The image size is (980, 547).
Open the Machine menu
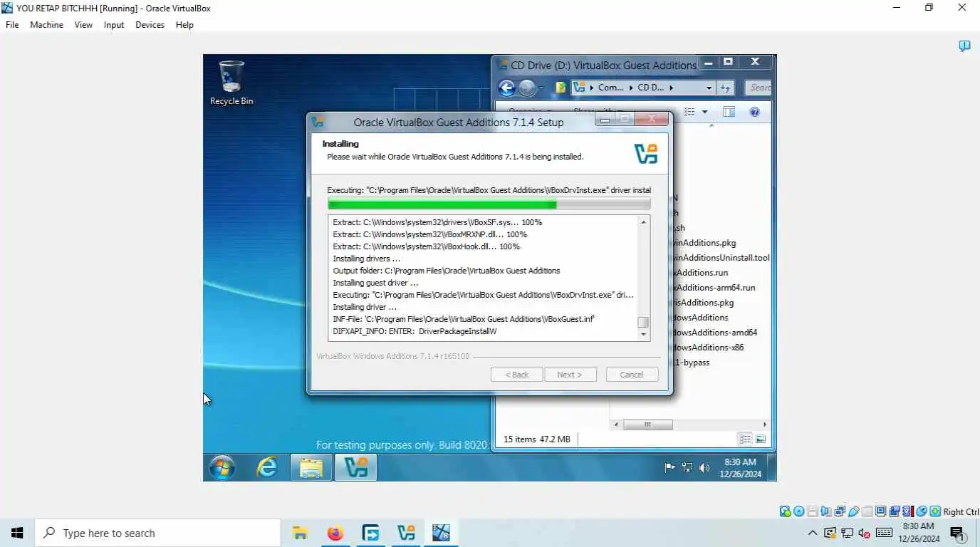46,24
